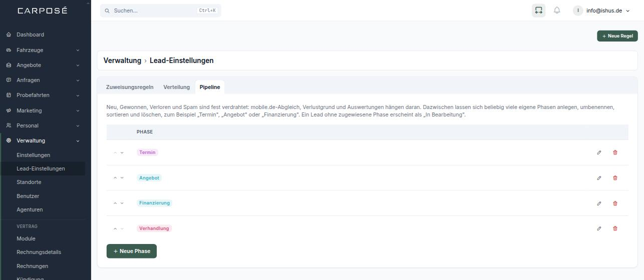The image size is (644, 280).
Task: Open the notifications bell
Action: coord(557,10)
